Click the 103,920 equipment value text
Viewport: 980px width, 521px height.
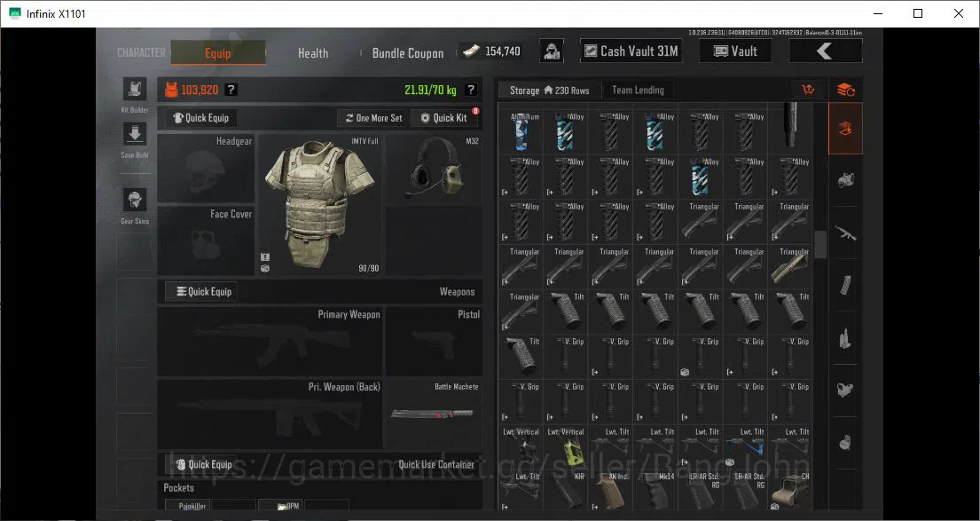pyautogui.click(x=200, y=90)
